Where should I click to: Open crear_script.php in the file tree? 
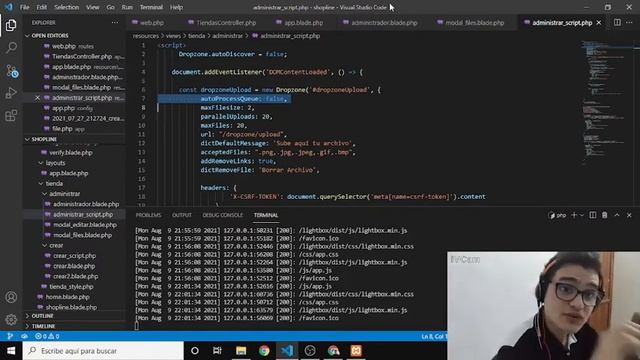click(74, 256)
